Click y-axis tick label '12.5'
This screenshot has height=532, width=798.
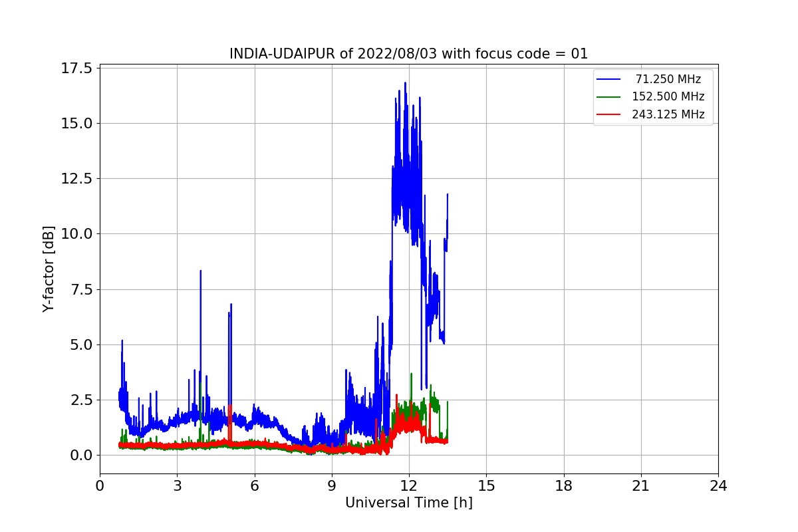78,179
